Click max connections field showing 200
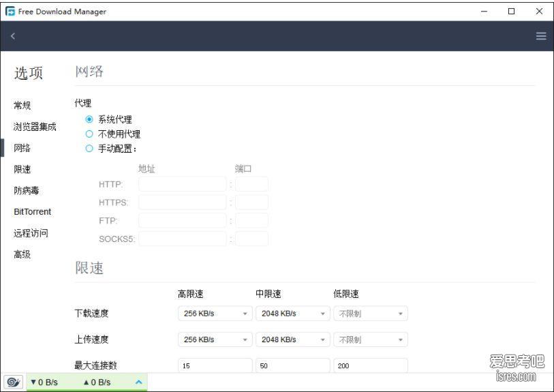 click(x=371, y=365)
